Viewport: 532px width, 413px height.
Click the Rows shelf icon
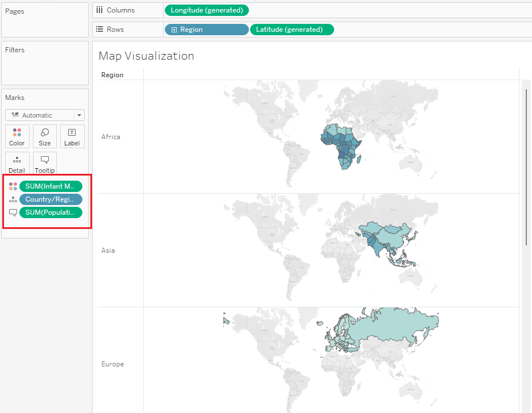(x=99, y=30)
